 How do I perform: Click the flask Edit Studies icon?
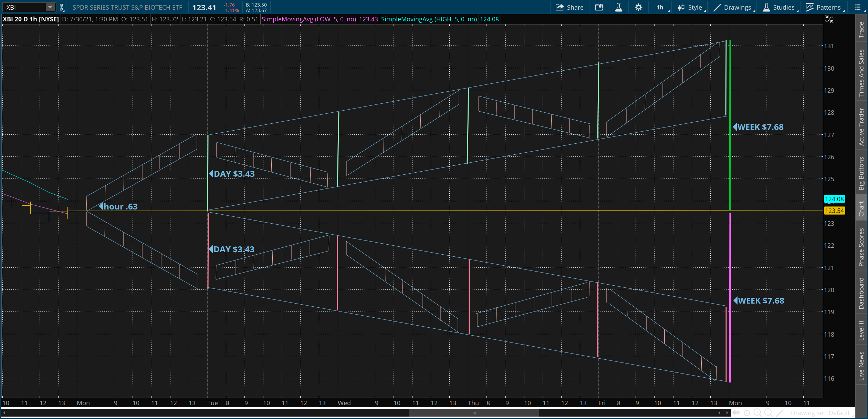(618, 7)
